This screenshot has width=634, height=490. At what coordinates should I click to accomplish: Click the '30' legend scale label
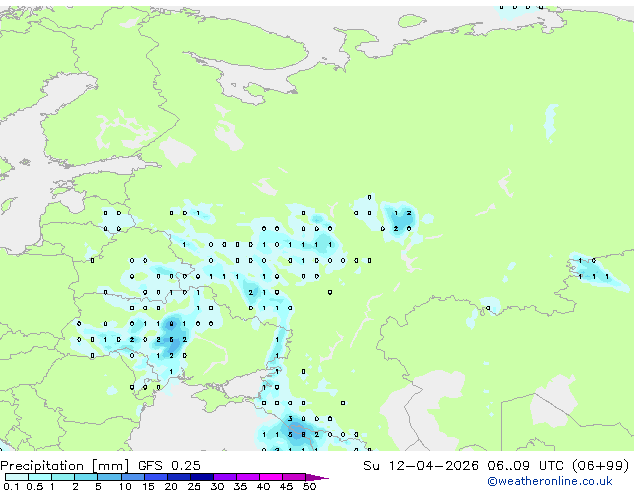[x=217, y=486]
